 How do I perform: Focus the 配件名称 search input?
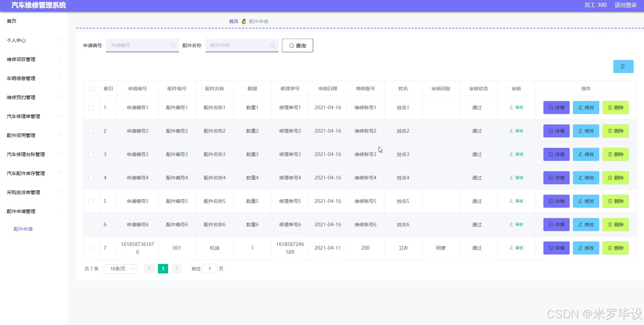tap(242, 45)
